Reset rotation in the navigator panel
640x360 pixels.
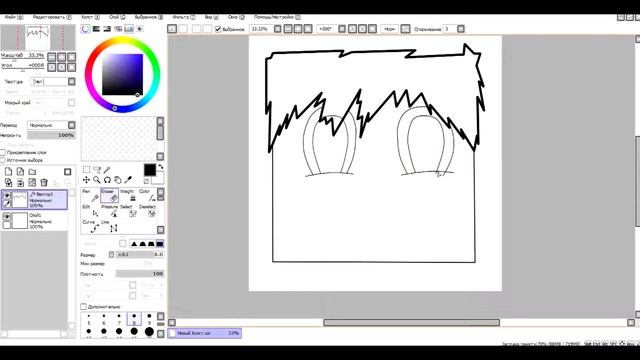click(71, 67)
